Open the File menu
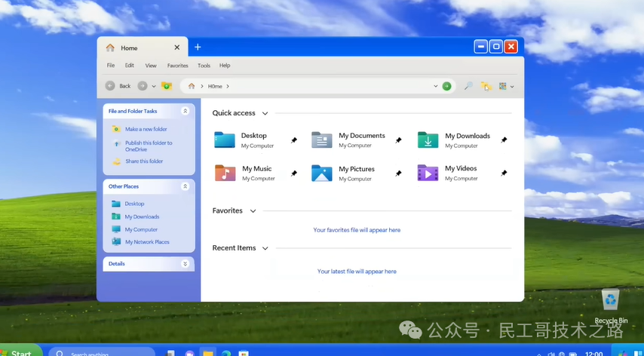 (111, 66)
